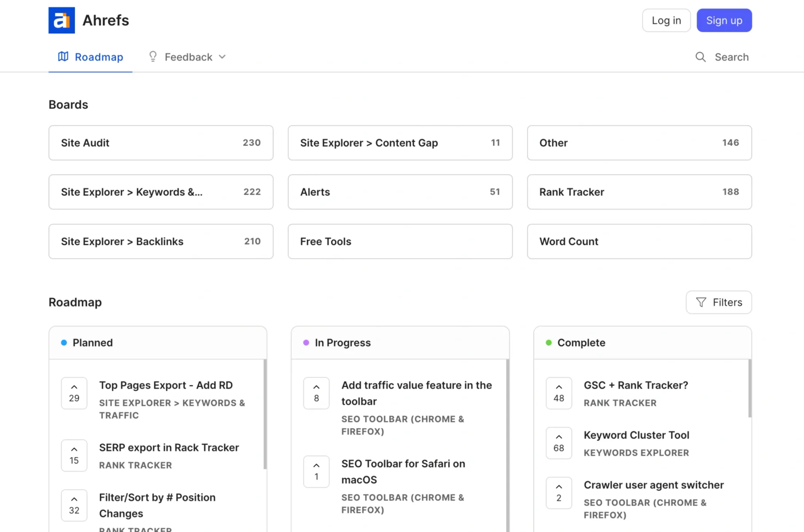
Task: Expand the Feedback dropdown chevron
Action: (222, 57)
